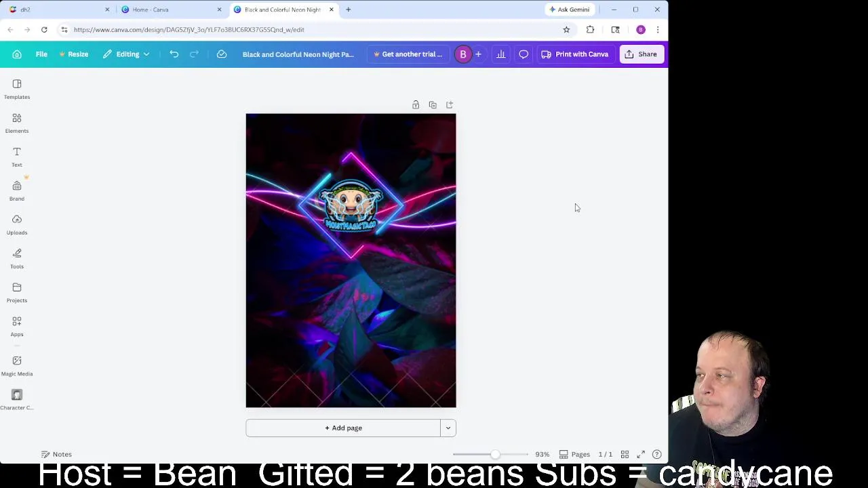Viewport: 868px width, 488px height.
Task: Open the help question mark
Action: coord(656,454)
